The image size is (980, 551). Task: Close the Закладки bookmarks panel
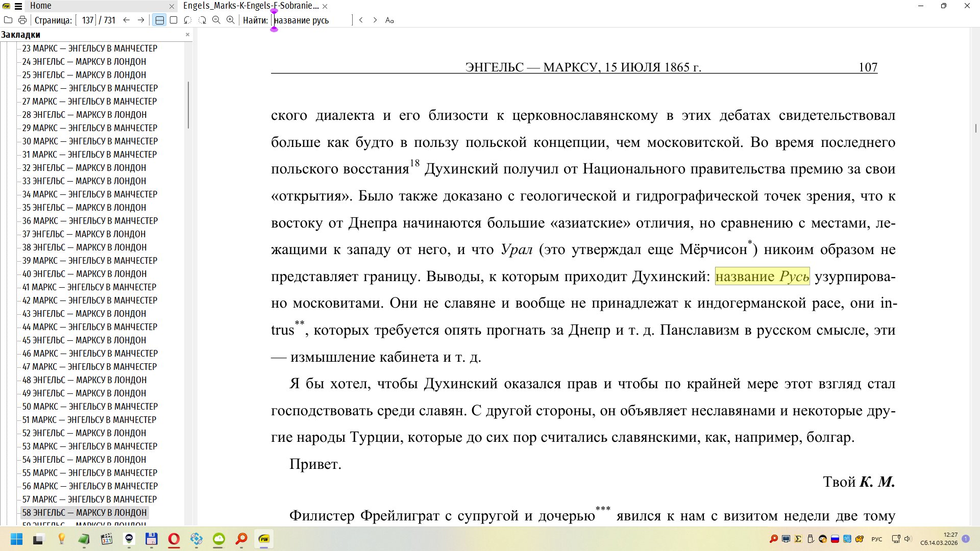point(187,34)
